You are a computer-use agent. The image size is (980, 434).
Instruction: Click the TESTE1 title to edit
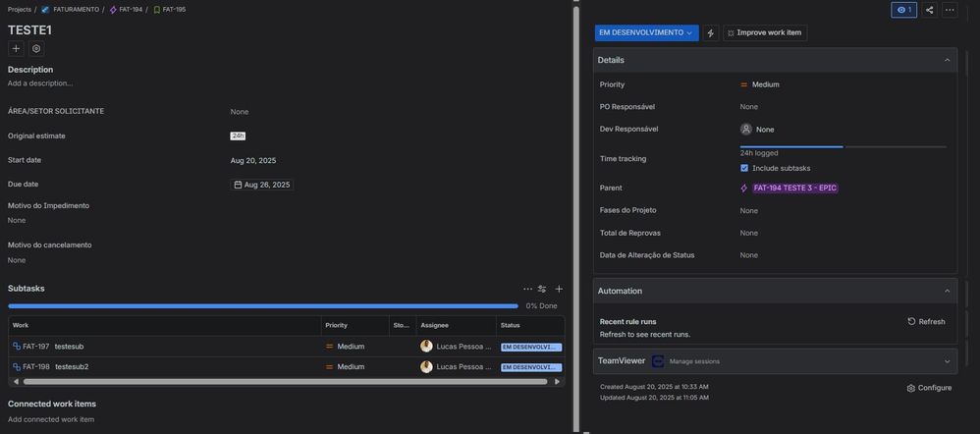30,30
